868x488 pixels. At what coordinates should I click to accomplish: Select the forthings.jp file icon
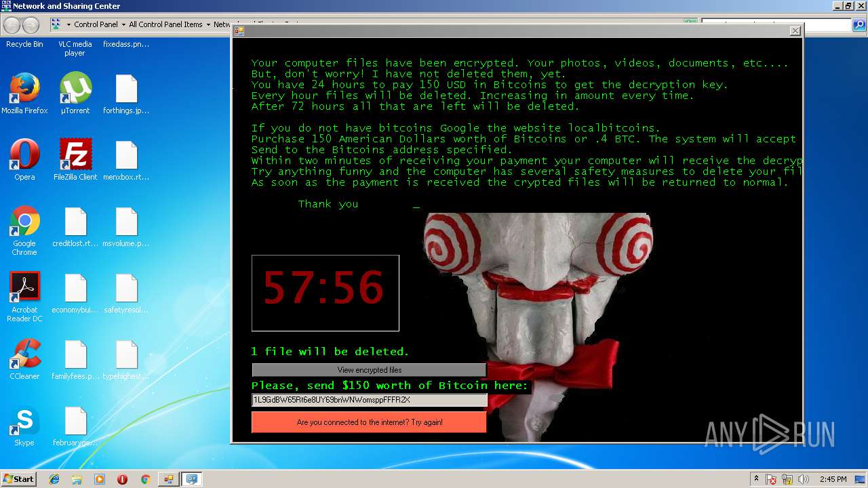[126, 89]
